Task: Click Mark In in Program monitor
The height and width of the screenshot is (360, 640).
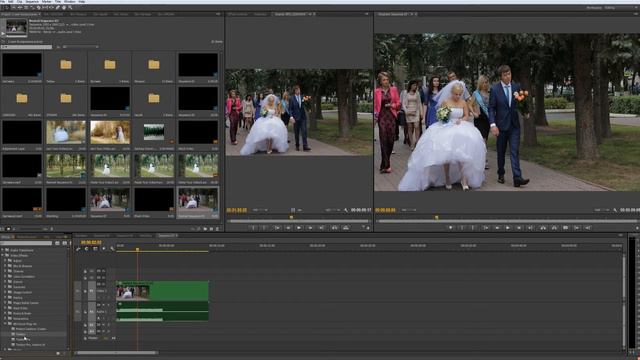Action: pyautogui.click(x=462, y=228)
